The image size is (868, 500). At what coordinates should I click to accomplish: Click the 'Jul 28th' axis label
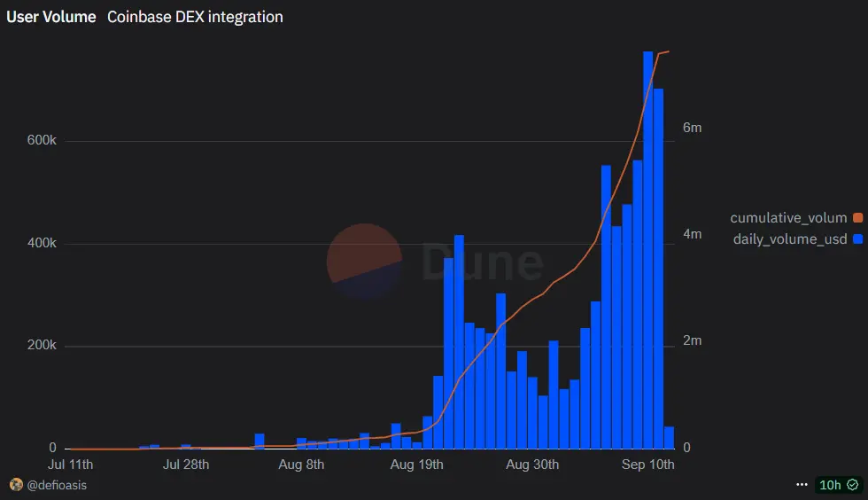(186, 465)
